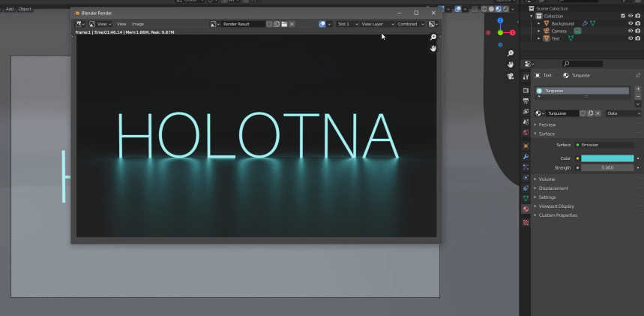Click the red X axis gizmo handle
The height and width of the screenshot is (316, 644).
tap(512, 33)
